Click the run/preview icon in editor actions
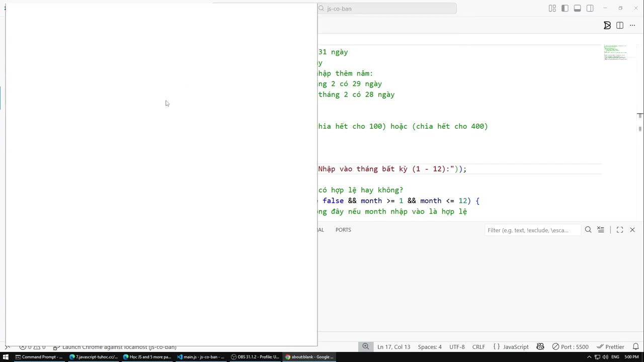644x362 pixels. pos(607,26)
